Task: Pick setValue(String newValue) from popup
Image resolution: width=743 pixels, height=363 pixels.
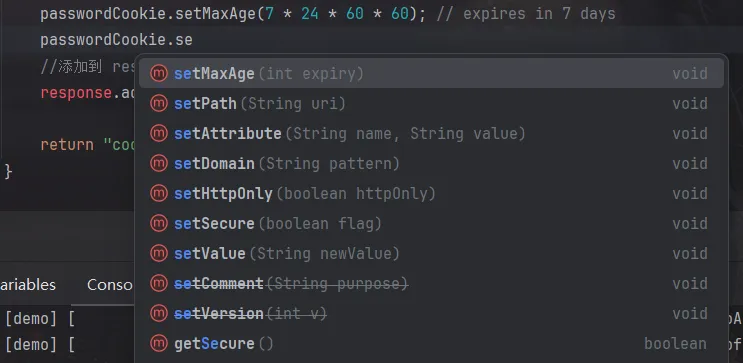Action: pos(431,254)
